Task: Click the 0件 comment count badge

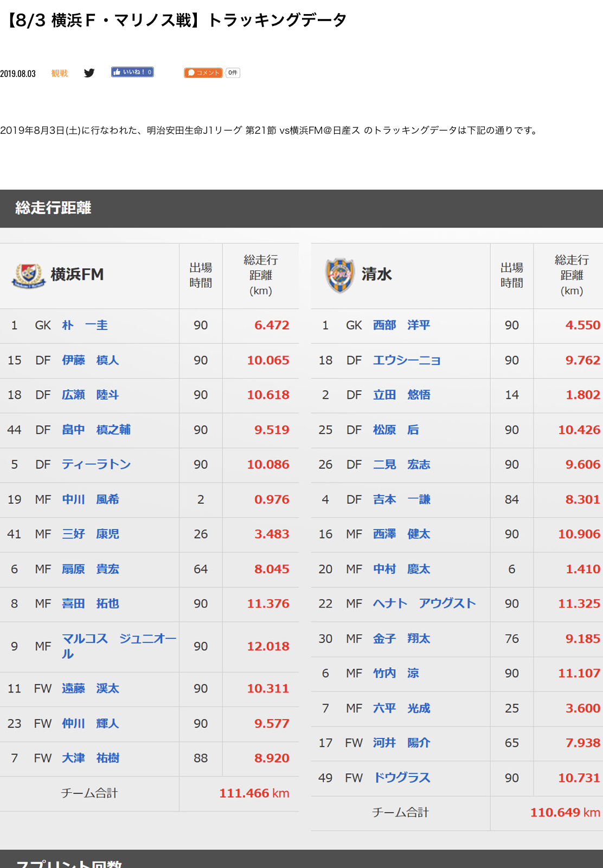Action: click(x=233, y=73)
